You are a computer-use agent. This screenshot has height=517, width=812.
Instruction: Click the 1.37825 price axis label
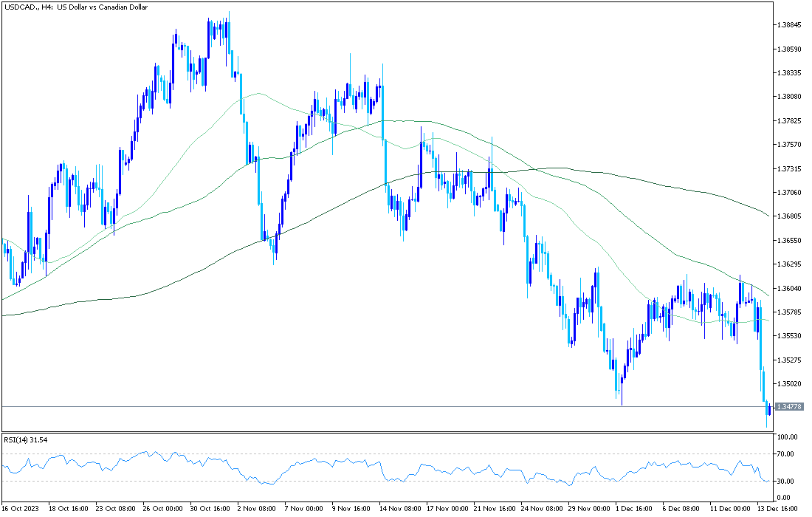pyautogui.click(x=790, y=120)
